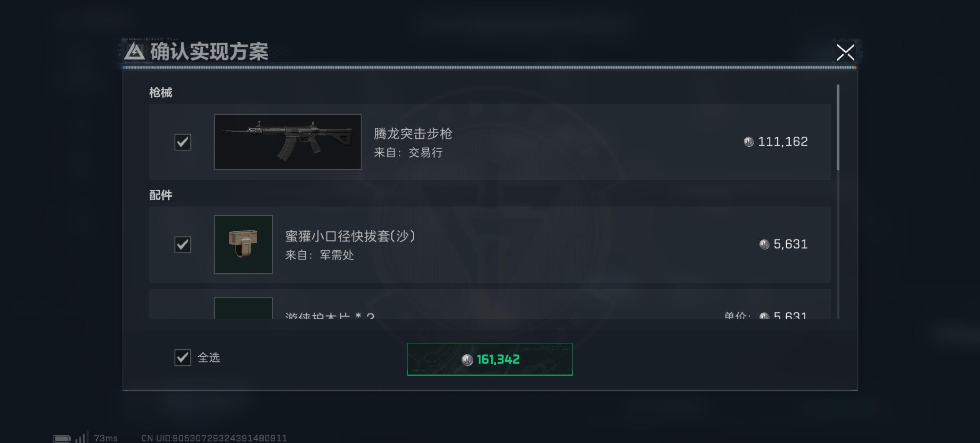The image size is (980, 443).
Task: Click the battery indicator in status bar
Action: click(62, 439)
